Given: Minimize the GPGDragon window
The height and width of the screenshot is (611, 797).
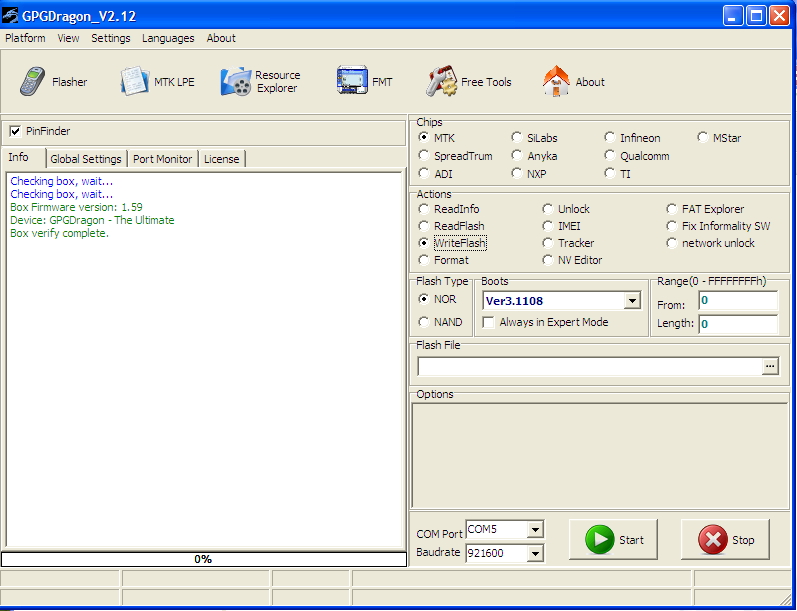Looking at the screenshot, I should [732, 16].
